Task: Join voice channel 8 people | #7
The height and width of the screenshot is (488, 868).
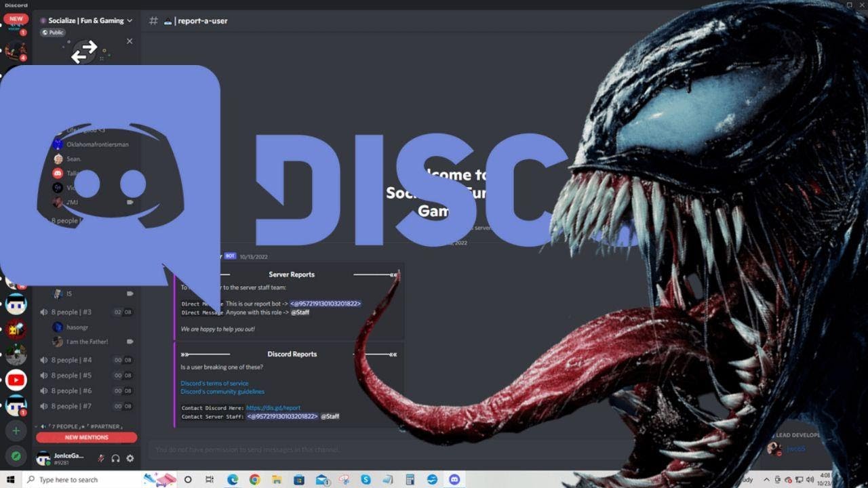Action: pyautogui.click(x=86, y=406)
